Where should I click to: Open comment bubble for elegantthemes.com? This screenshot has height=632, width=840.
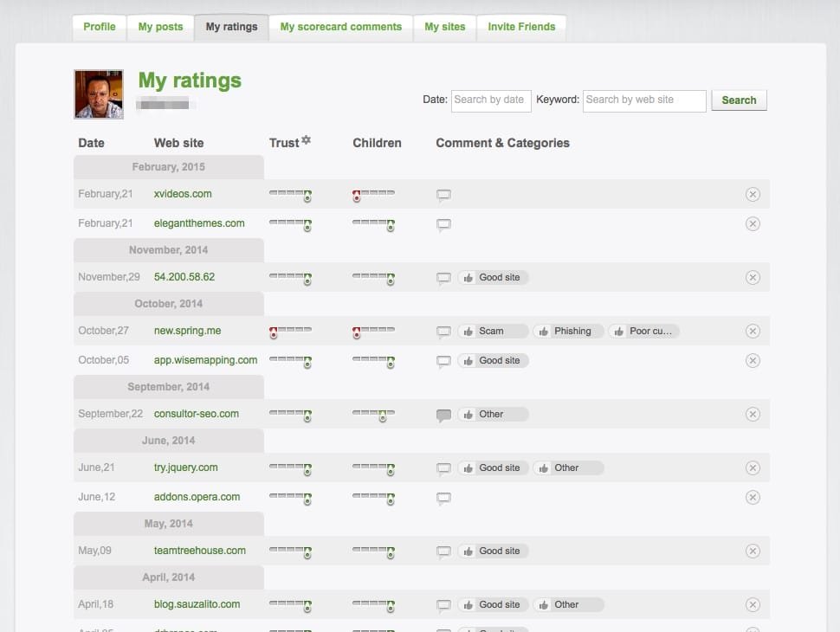click(x=443, y=224)
